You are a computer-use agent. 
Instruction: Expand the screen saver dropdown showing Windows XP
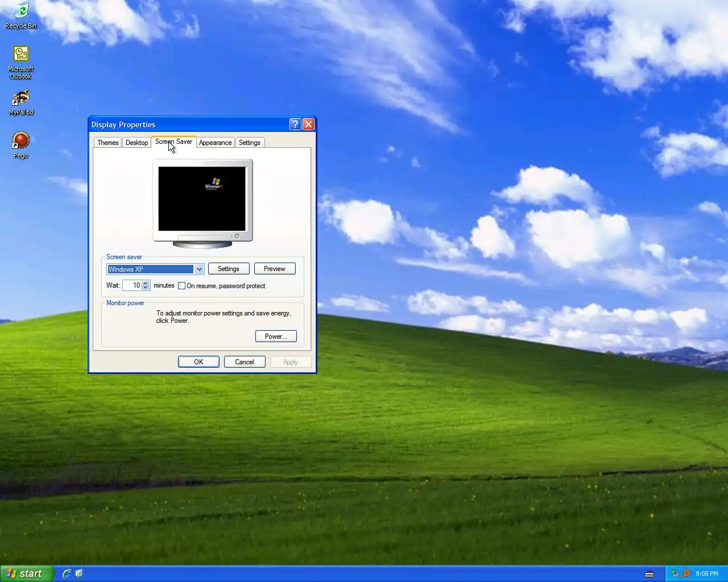point(199,269)
